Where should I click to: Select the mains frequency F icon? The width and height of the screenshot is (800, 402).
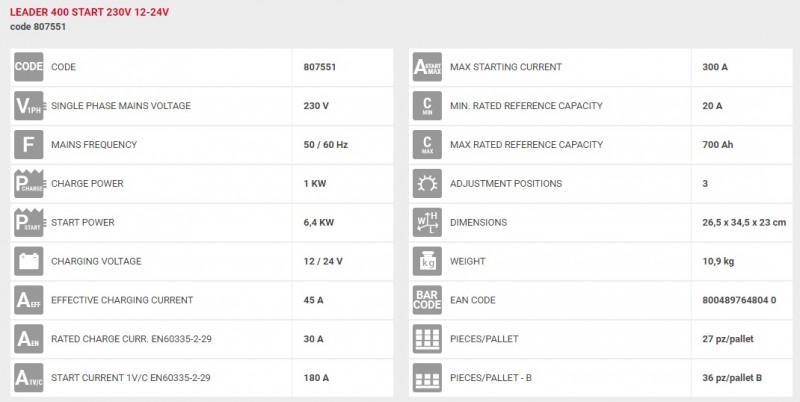[28, 145]
